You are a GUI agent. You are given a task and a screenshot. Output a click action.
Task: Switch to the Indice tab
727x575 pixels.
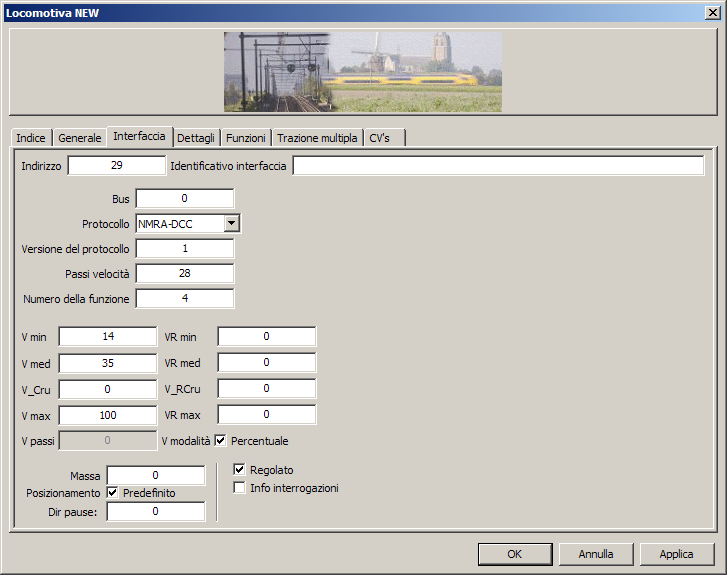point(31,138)
